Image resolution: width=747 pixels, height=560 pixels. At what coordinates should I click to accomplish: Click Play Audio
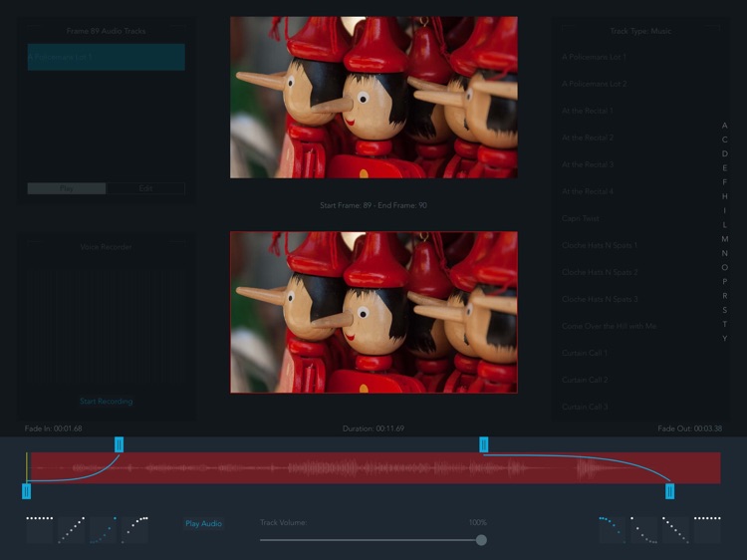203,523
